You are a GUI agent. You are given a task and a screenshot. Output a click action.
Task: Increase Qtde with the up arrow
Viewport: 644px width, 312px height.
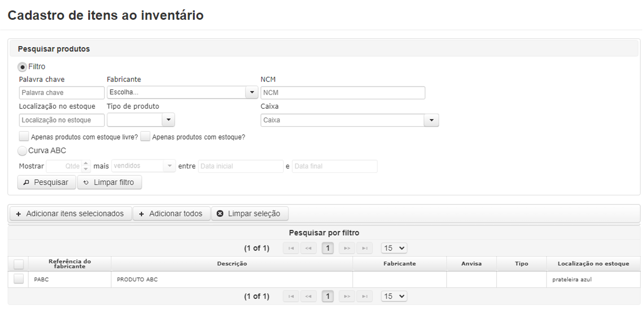86,163
